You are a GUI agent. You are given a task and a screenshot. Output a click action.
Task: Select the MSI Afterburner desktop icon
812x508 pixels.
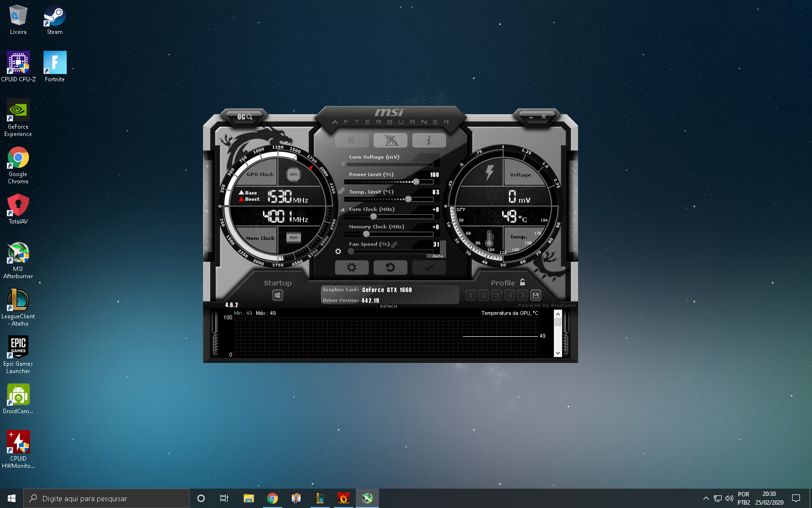click(18, 260)
